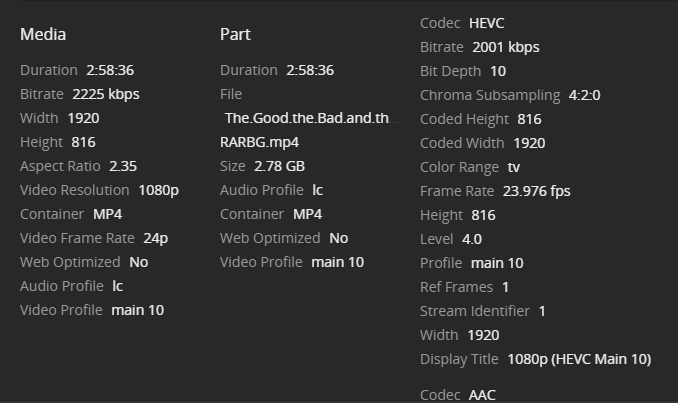Screen dimensions: 678x403
Task: Click the file Size 2.78 GB value
Action: [x=280, y=166]
